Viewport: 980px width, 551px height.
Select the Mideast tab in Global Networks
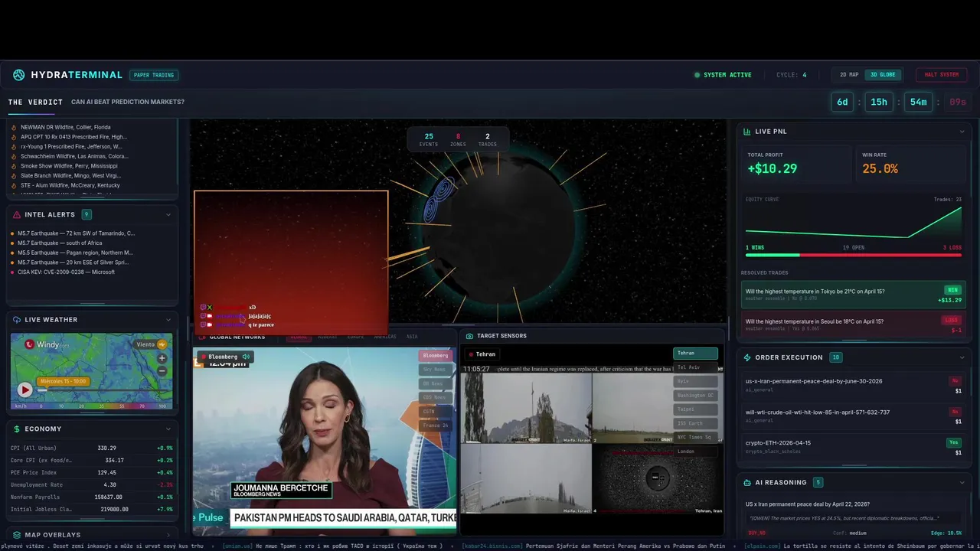click(328, 337)
